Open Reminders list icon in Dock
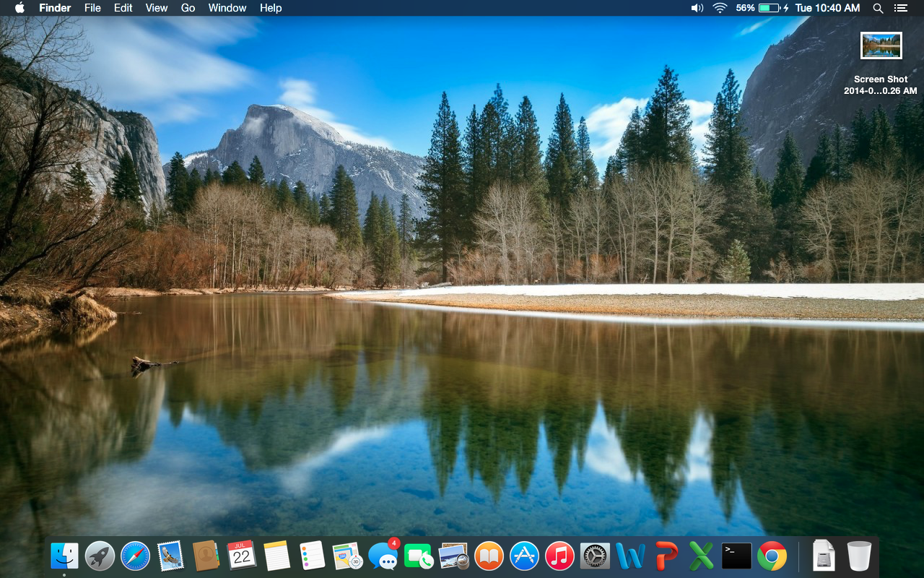This screenshot has width=924, height=578. (312, 556)
